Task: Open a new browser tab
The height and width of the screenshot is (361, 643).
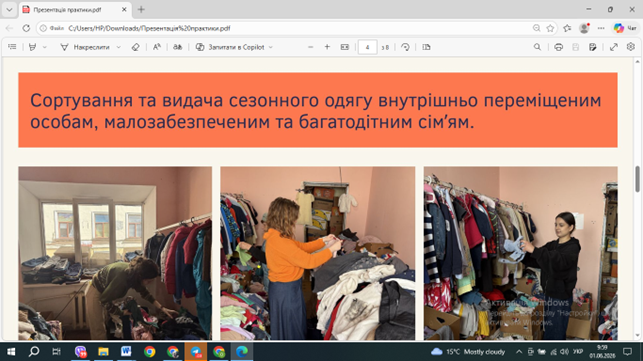Action: pos(141,9)
